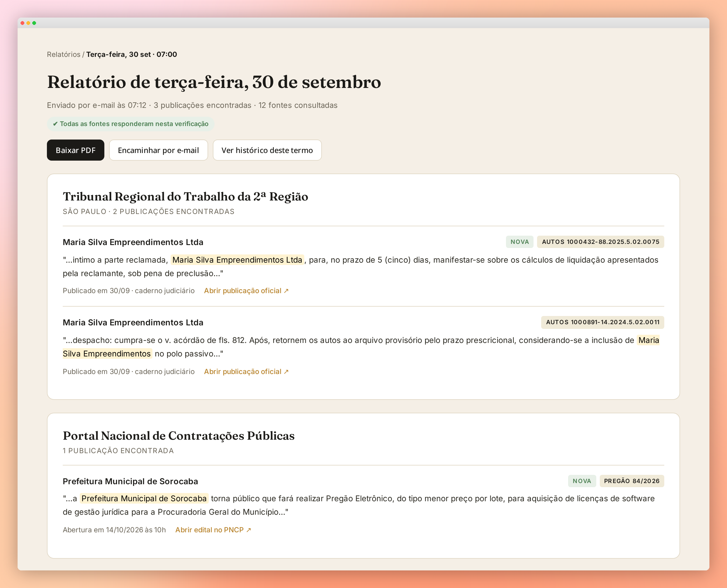Click highlighted Prefeitura Municipal de Sorocaba term
The width and height of the screenshot is (727, 588).
[x=144, y=499]
